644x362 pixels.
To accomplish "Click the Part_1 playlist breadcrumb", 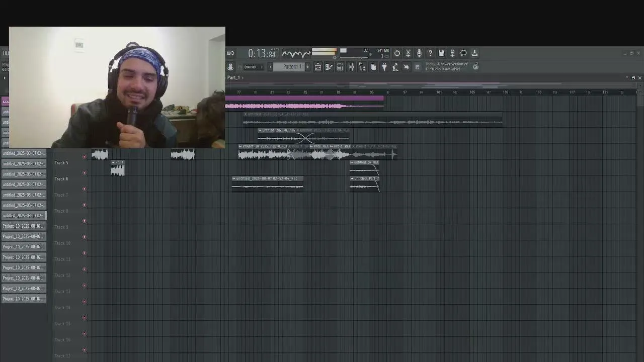I will coord(233,78).
